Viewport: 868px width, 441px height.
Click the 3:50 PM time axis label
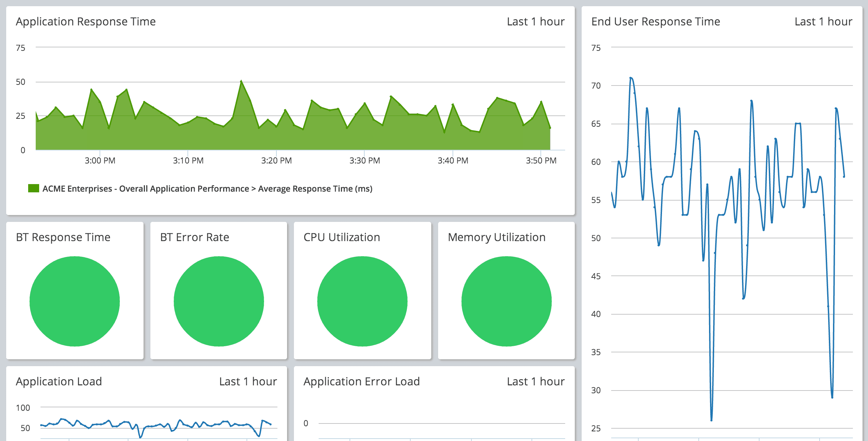pos(541,160)
